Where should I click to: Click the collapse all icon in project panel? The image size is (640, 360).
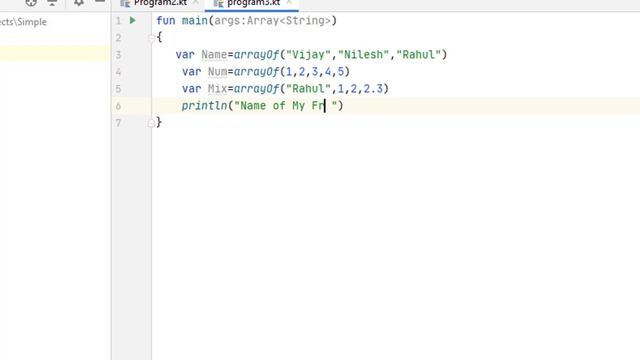click(52, 3)
